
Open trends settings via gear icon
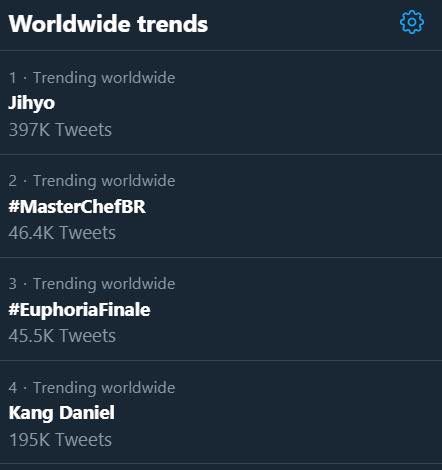point(412,22)
